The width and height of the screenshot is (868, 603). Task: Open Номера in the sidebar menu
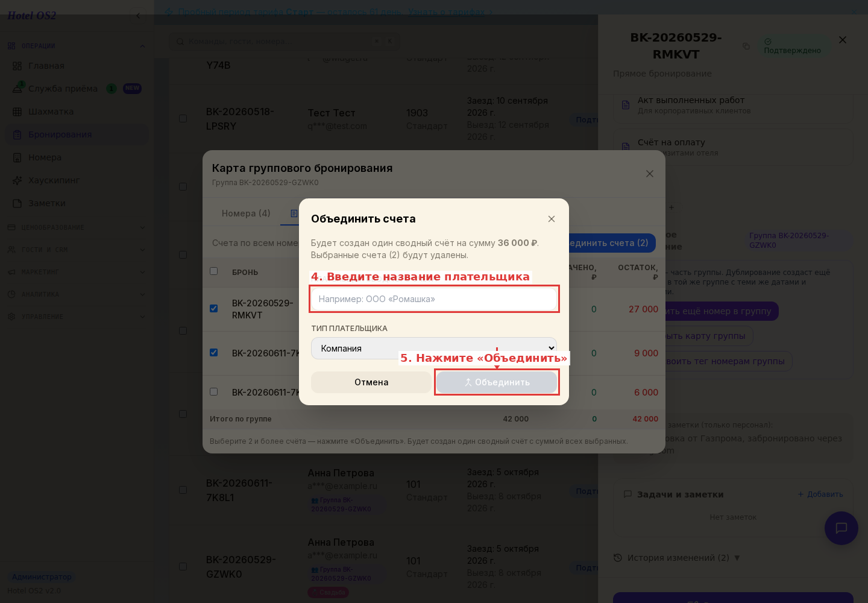click(x=77, y=157)
